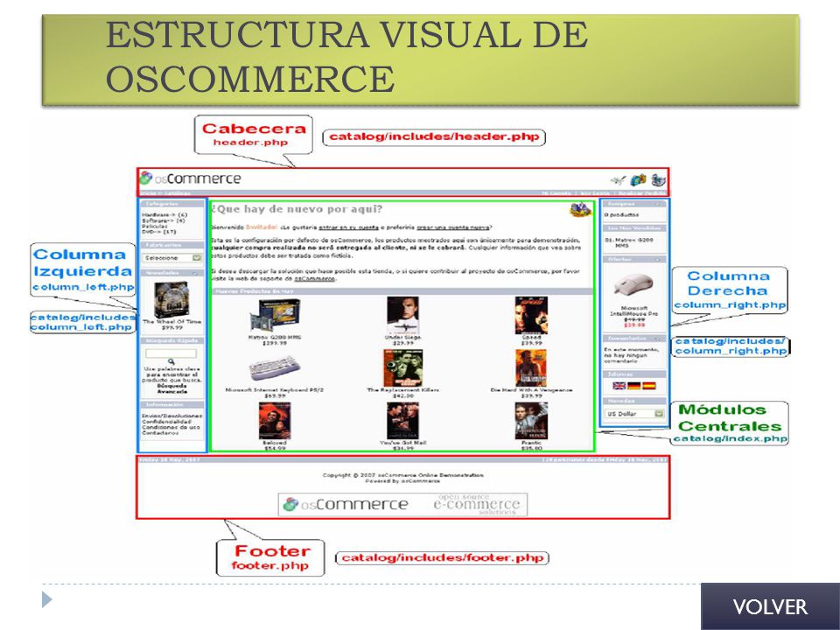
Task: Open the Envios/Devoluciones info link
Action: [x=172, y=416]
